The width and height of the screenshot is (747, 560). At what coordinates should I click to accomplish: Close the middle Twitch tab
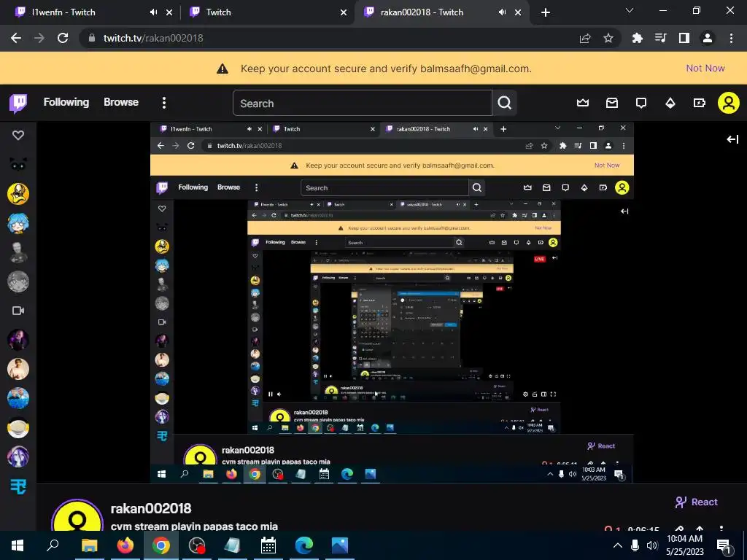point(344,12)
